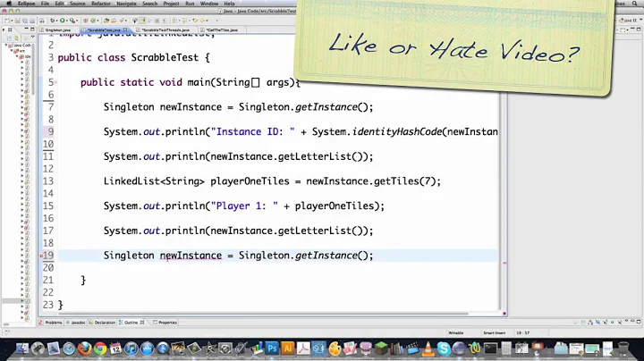Screen dimensions: 644x361
Task: Collapse the Java Code project node
Action: [x=6, y=45]
